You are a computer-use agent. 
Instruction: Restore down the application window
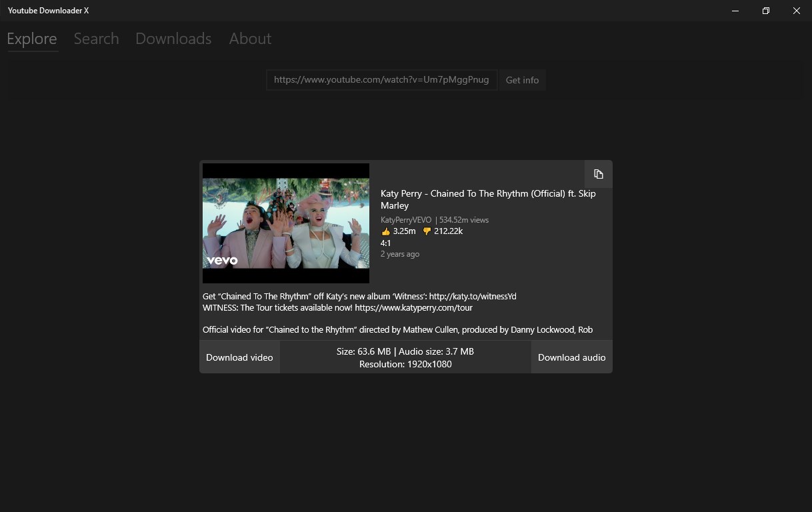(x=766, y=11)
